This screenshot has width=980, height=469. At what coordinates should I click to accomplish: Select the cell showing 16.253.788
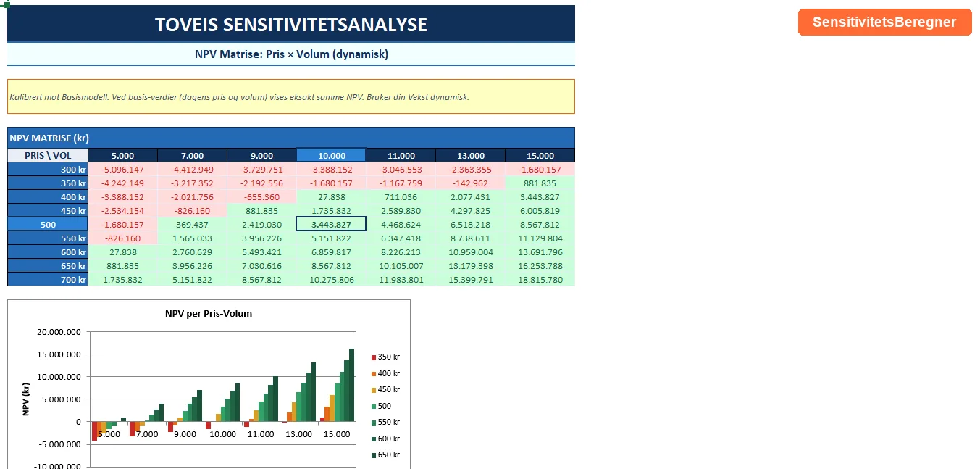540,266
